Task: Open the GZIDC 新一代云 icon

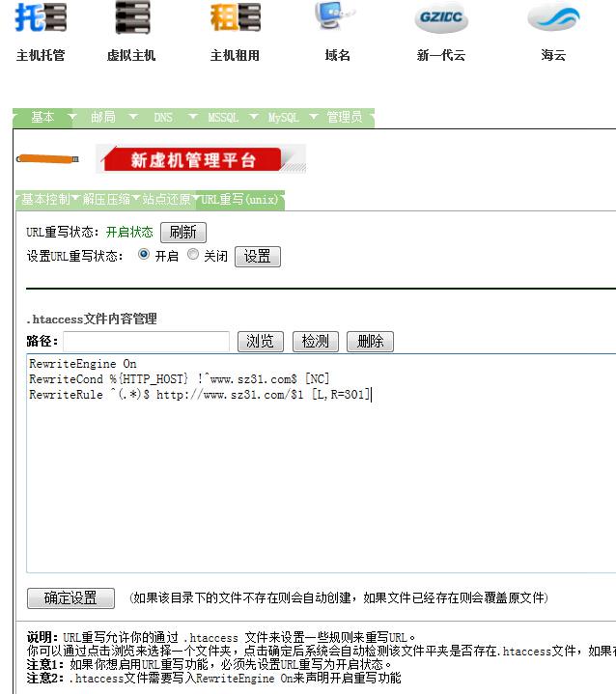Action: [441, 17]
